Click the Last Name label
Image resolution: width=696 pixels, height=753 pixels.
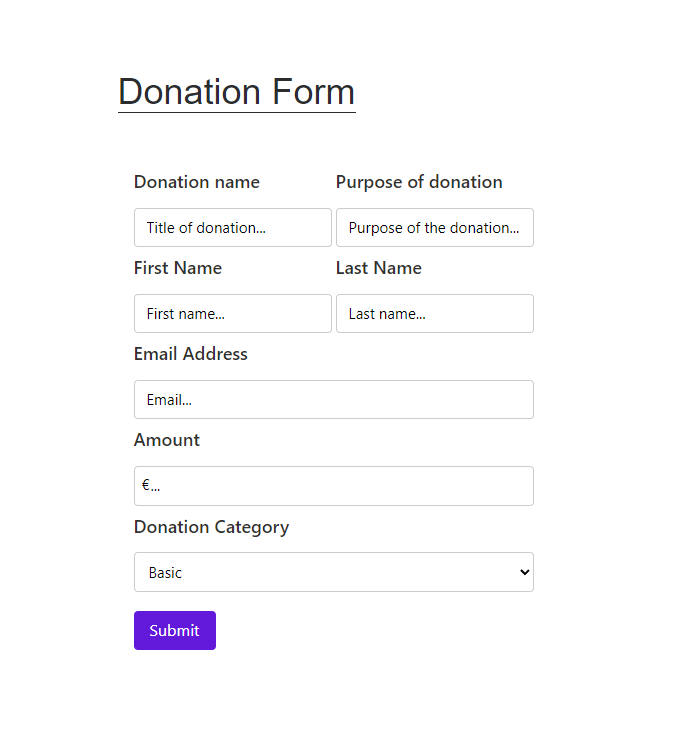[x=379, y=268]
